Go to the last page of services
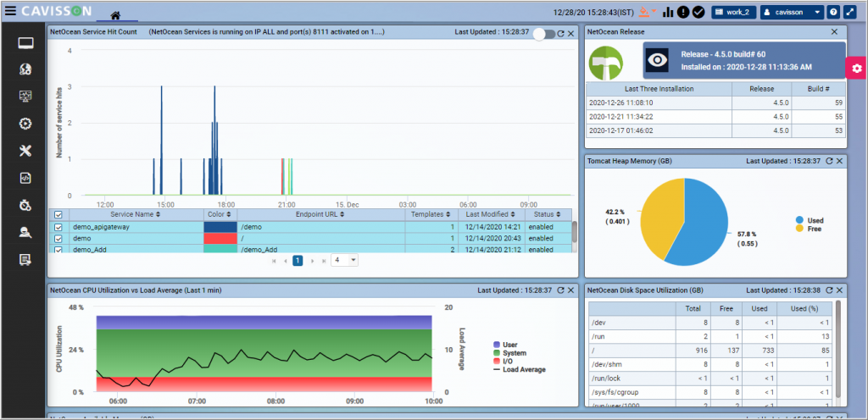The width and height of the screenshot is (868, 420). (324, 261)
